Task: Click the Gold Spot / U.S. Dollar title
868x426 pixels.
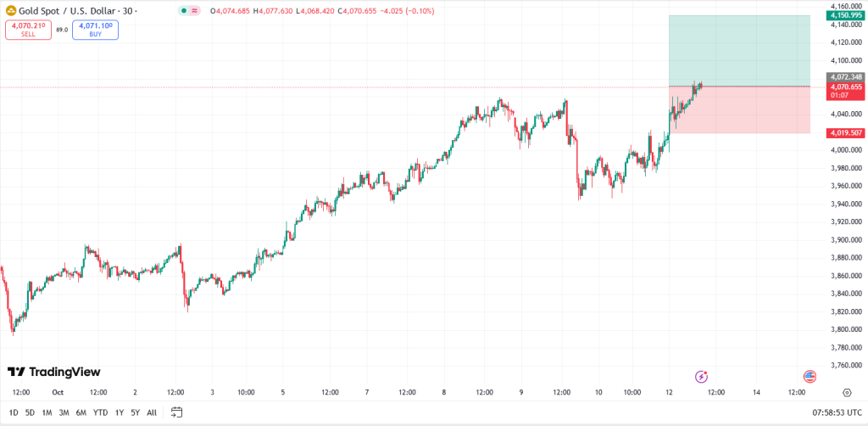Action: pos(71,10)
